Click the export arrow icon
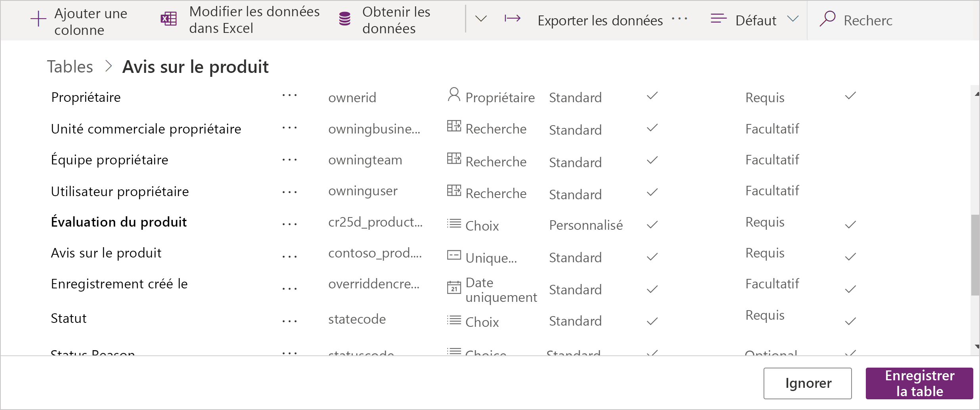The width and height of the screenshot is (980, 410). [512, 18]
